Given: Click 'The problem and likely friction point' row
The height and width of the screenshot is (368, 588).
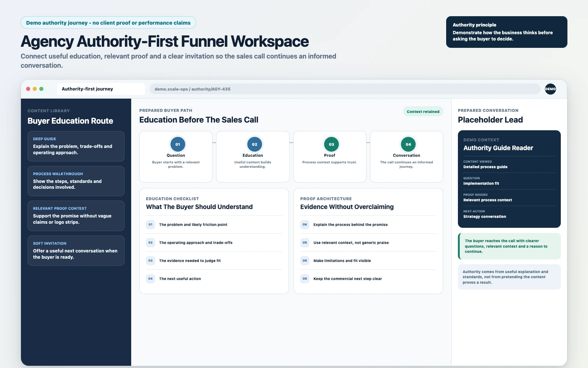Looking at the screenshot, I should [x=214, y=224].
